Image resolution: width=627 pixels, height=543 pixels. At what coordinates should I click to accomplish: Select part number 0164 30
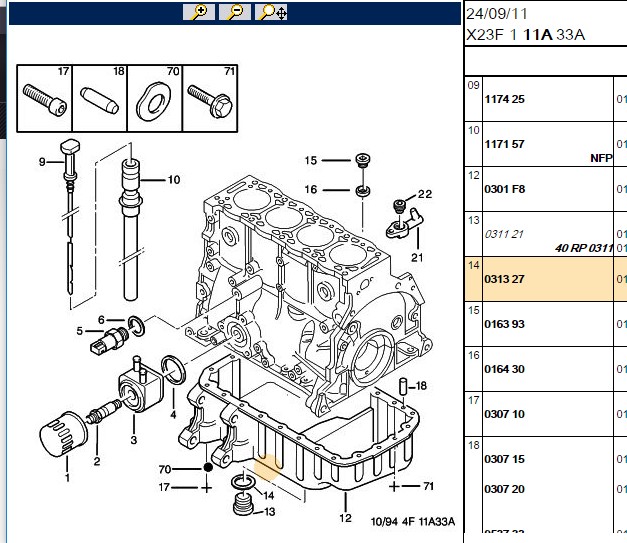tap(504, 369)
